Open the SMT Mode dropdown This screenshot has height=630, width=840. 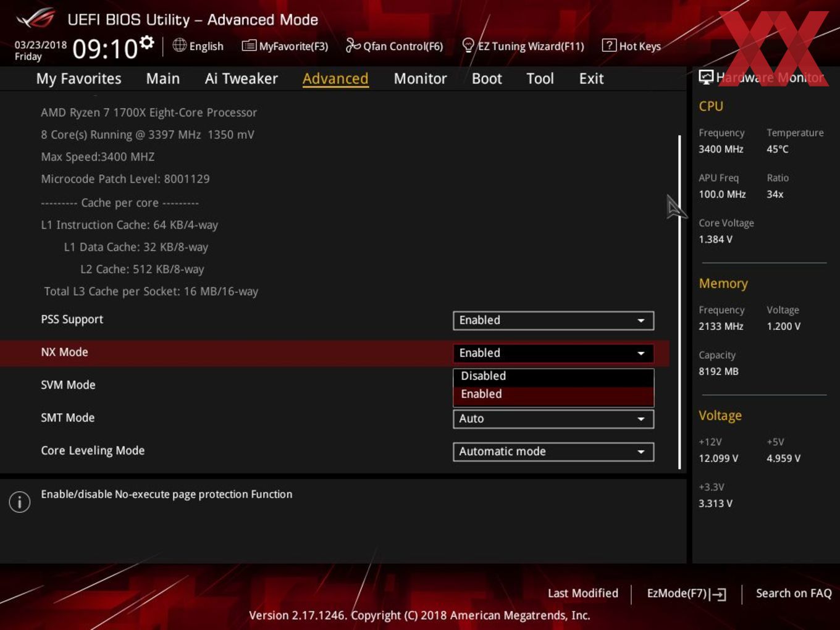553,418
